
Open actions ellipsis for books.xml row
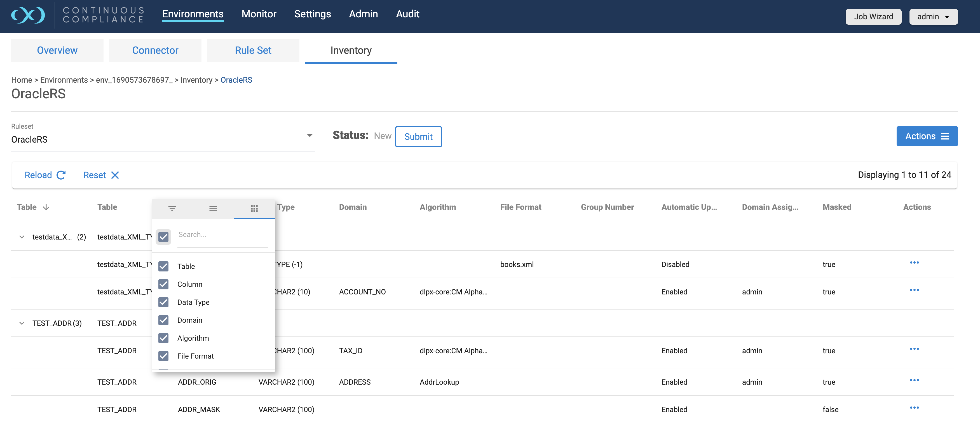[x=914, y=263]
